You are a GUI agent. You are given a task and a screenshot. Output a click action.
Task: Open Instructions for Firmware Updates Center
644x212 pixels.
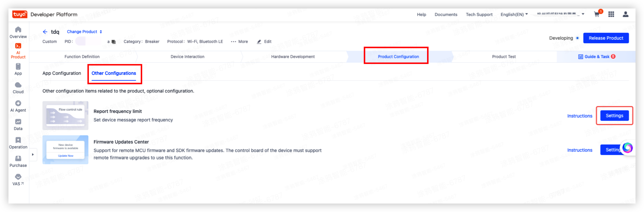(580, 150)
